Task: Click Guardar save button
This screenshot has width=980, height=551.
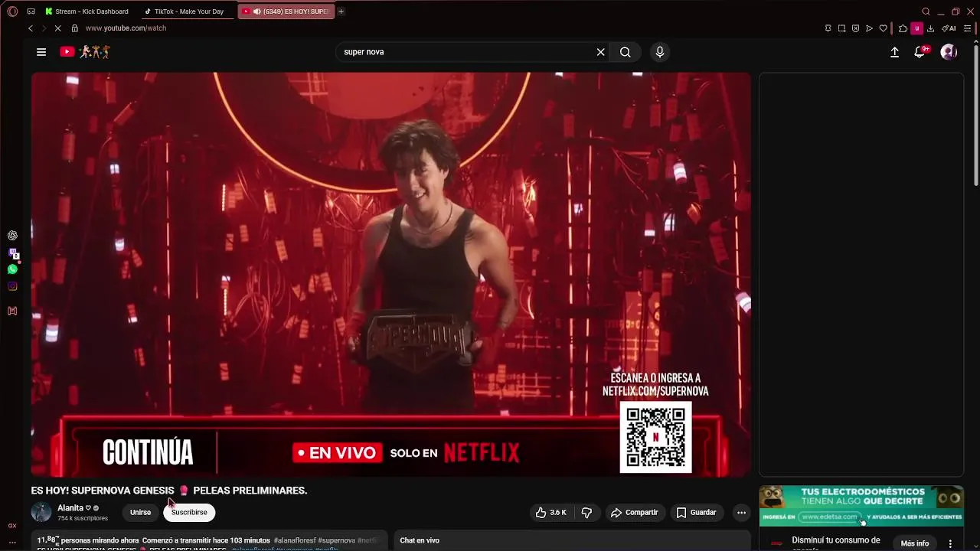Action: coord(696,512)
